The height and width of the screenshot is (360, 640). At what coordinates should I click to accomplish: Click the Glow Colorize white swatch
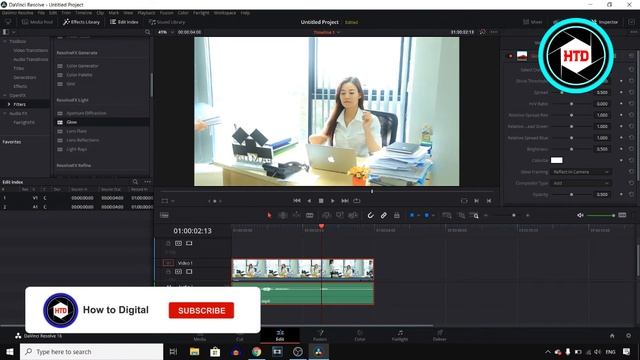[x=557, y=160]
